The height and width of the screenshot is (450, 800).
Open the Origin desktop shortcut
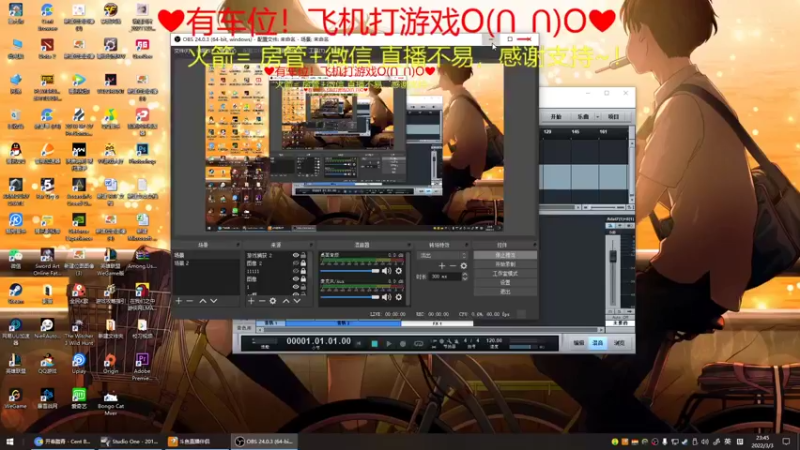pyautogui.click(x=110, y=364)
